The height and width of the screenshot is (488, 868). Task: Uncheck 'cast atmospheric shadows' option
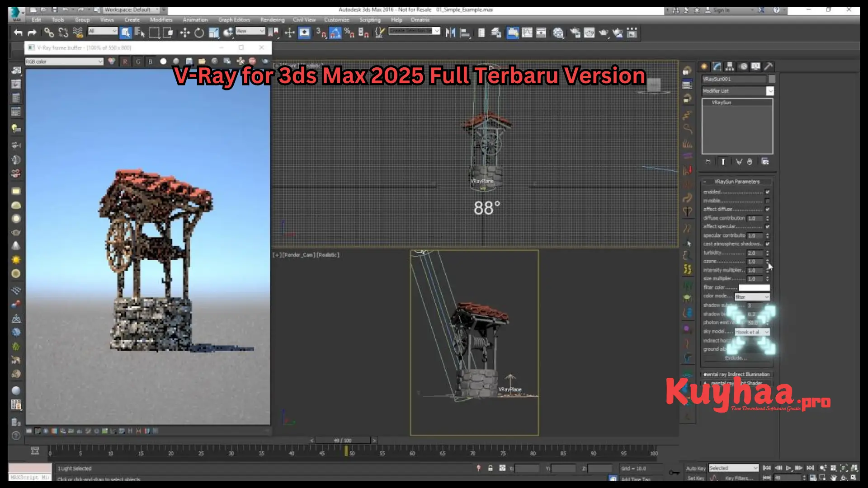pos(767,244)
